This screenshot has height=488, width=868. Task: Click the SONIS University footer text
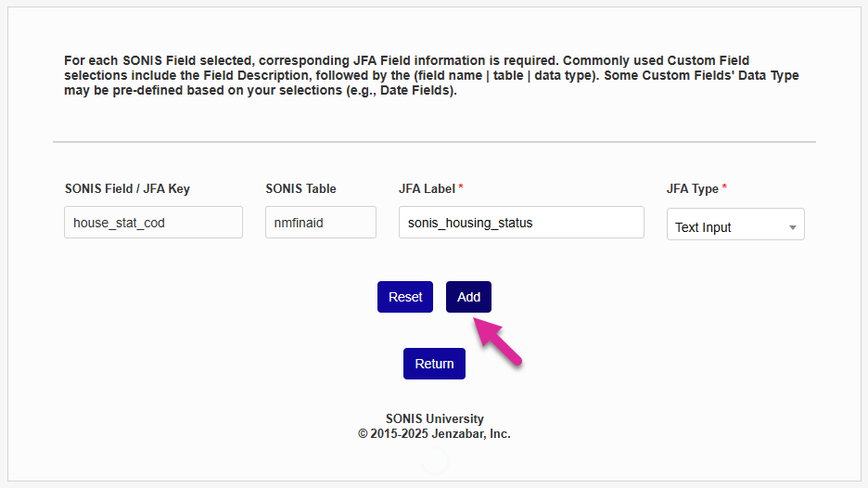tap(434, 418)
